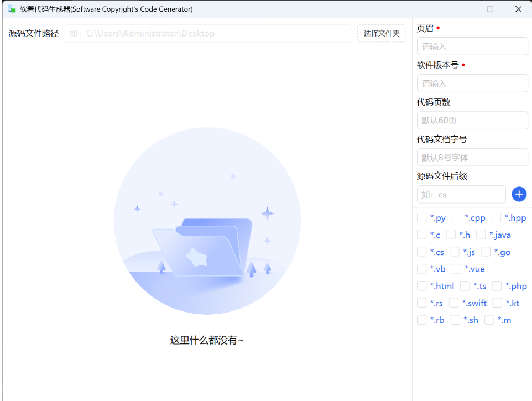Click the 页眉 text input
Image resolution: width=532 pixels, height=401 pixels.
(472, 46)
